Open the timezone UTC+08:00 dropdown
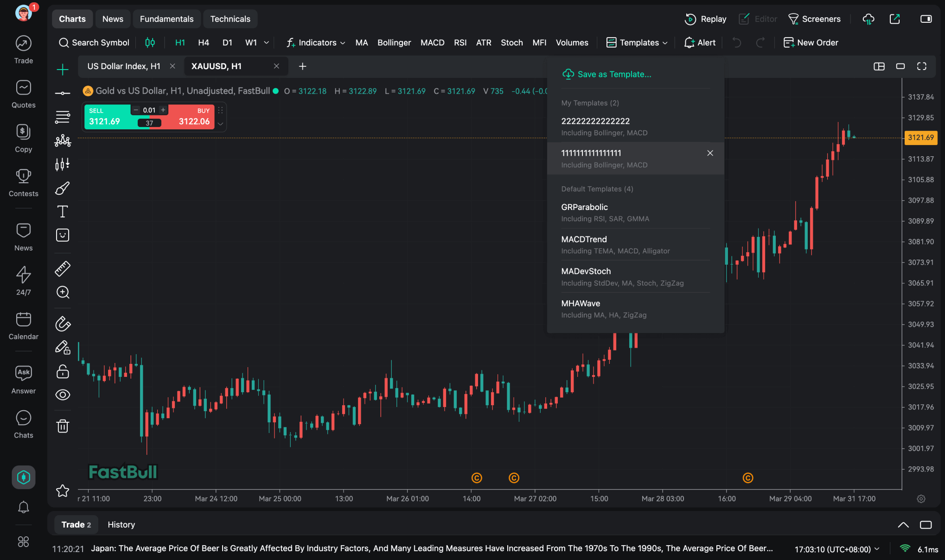The height and width of the screenshot is (560, 945). [837, 549]
